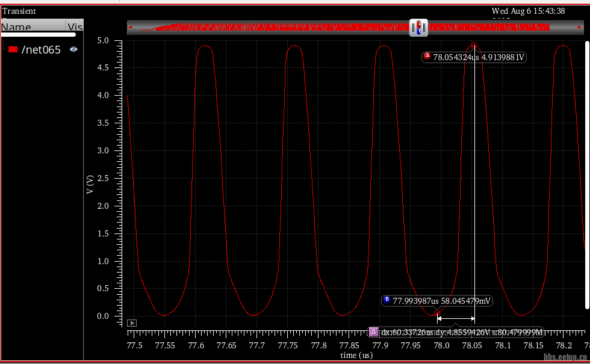Click the 77.75 tick label on time axis

pos(288,345)
